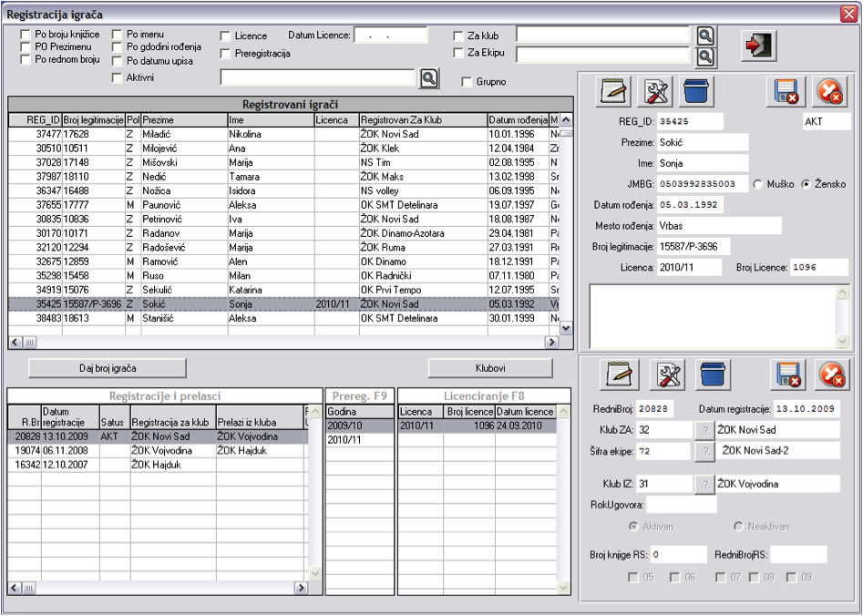
Task: Select the Muško radio button
Action: point(758,184)
